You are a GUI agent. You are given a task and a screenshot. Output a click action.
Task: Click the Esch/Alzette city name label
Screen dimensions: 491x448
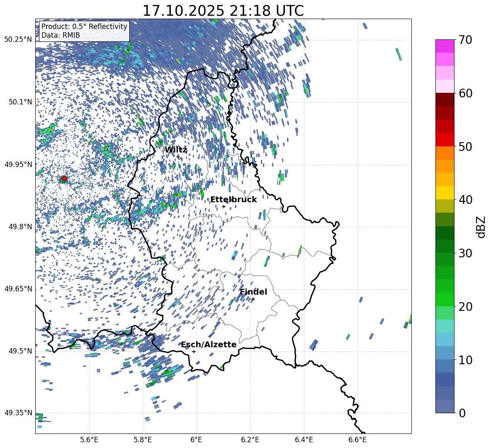click(x=209, y=345)
